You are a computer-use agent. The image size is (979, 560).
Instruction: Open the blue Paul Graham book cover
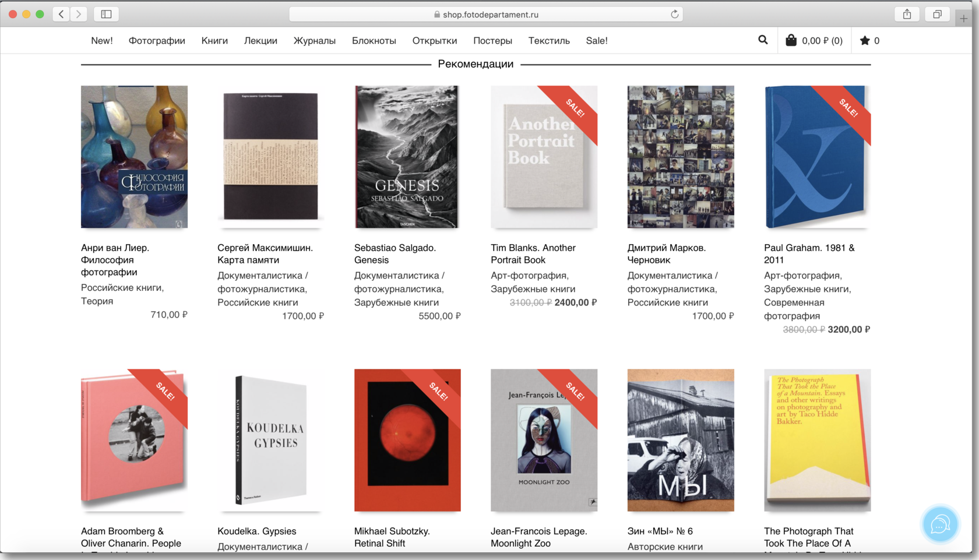point(817,157)
